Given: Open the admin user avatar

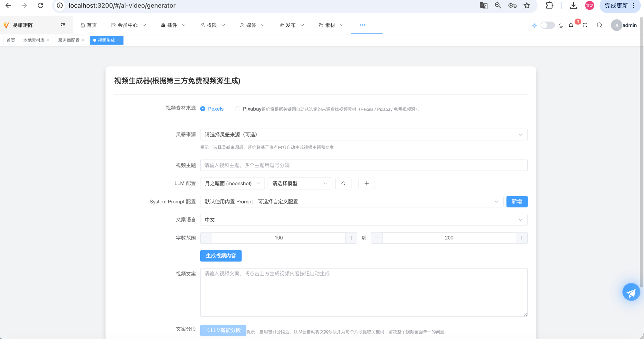Looking at the screenshot, I should point(617,25).
